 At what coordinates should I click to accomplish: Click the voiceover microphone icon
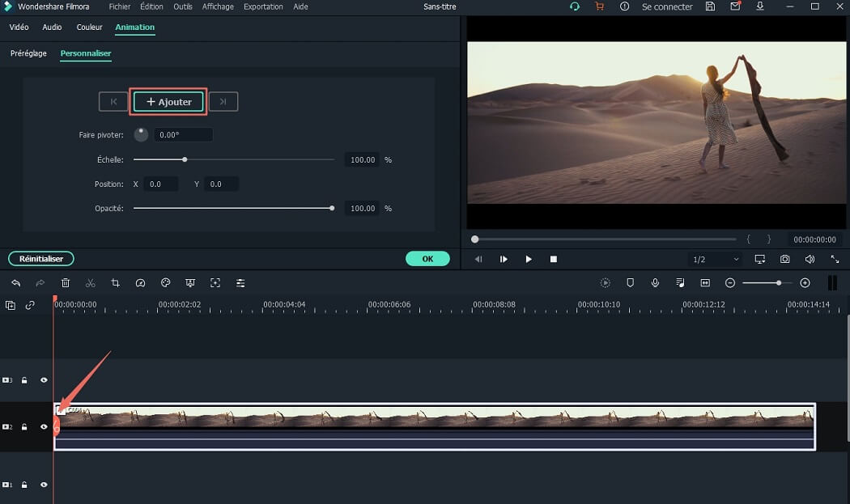coord(655,283)
